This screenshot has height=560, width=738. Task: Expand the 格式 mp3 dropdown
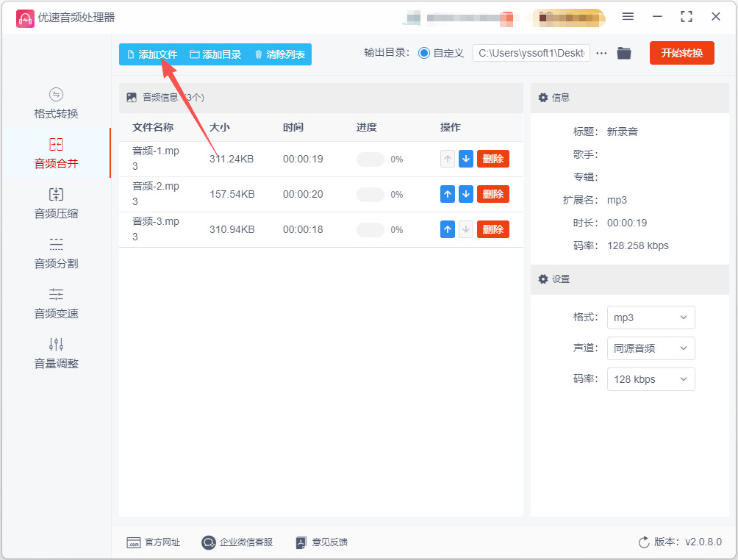(x=651, y=317)
